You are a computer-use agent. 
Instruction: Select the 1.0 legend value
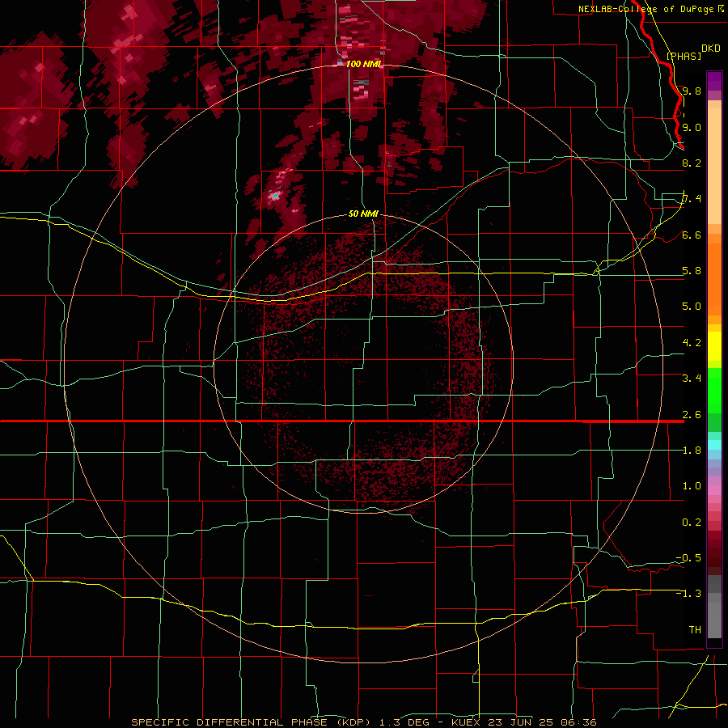click(x=692, y=486)
